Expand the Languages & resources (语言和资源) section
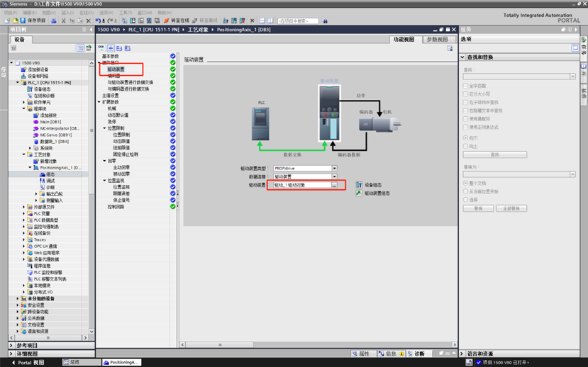 (x=462, y=354)
